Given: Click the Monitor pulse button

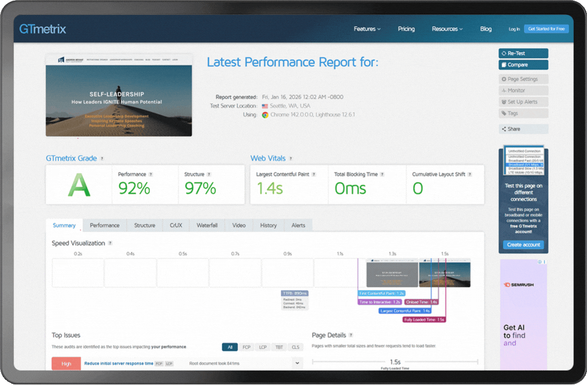Looking at the screenshot, I should click(x=523, y=90).
